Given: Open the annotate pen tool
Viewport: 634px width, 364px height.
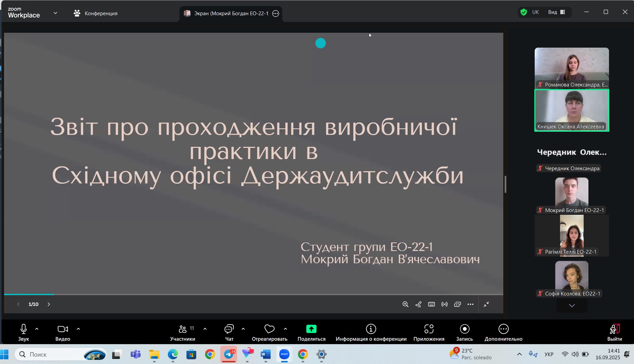Looking at the screenshot, I should 419,304.
